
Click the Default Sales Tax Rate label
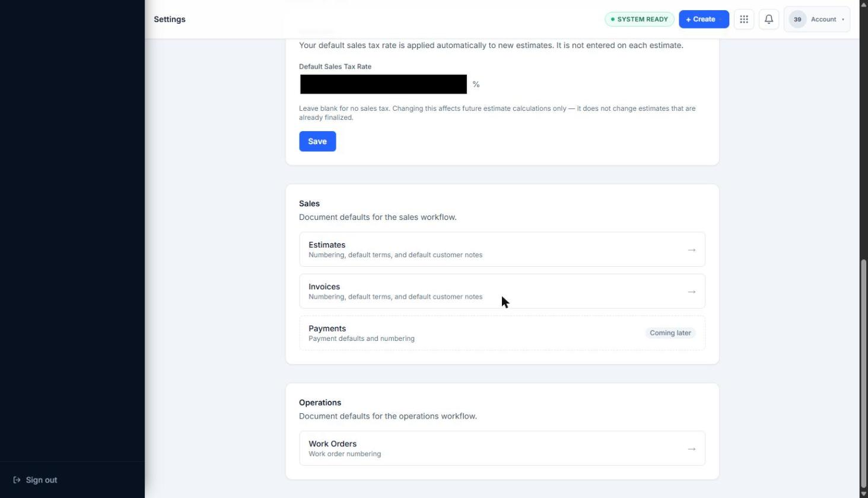click(335, 66)
